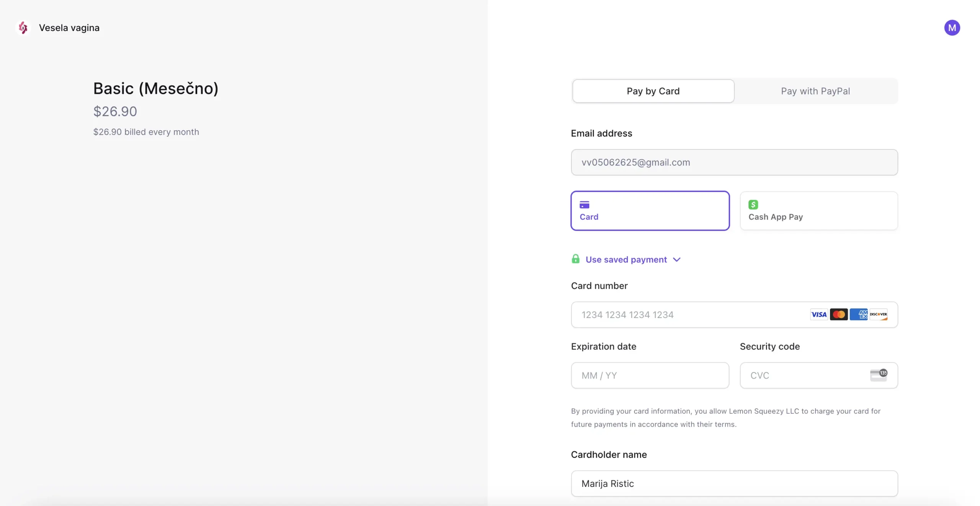980x506 pixels.
Task: Switch to the Pay by Card tab
Action: (653, 91)
